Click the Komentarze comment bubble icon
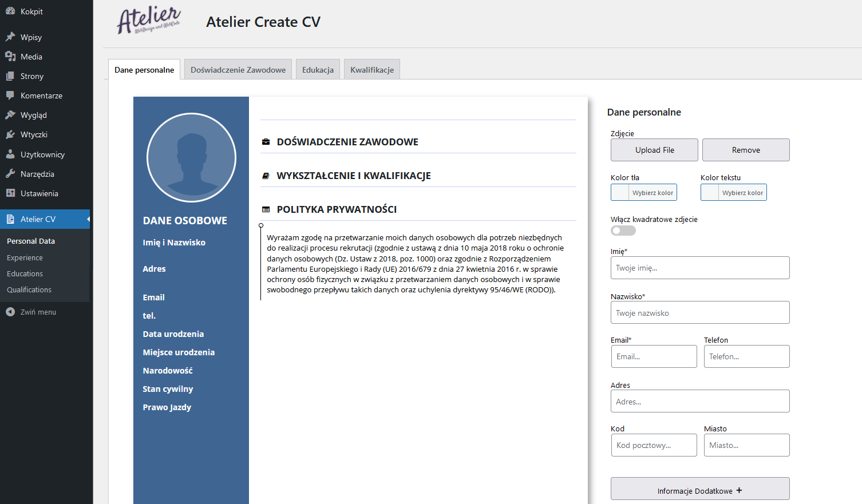 [10, 96]
